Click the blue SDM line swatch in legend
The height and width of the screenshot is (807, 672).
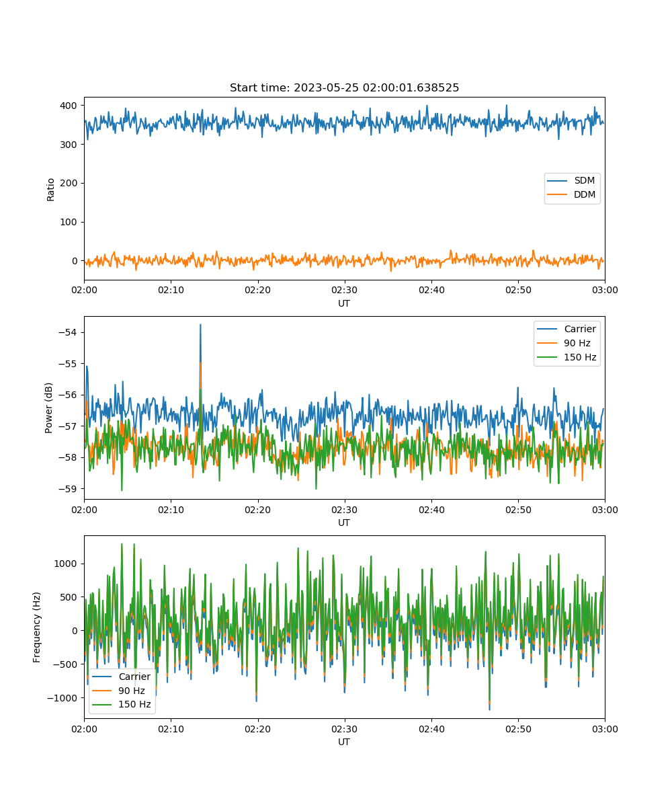pos(558,181)
